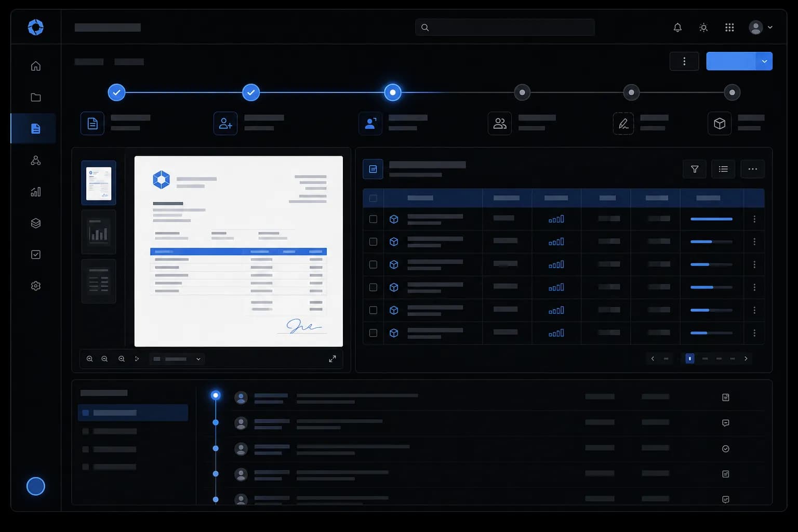
Task: Click the progress bar in the second table row
Action: pos(711,242)
